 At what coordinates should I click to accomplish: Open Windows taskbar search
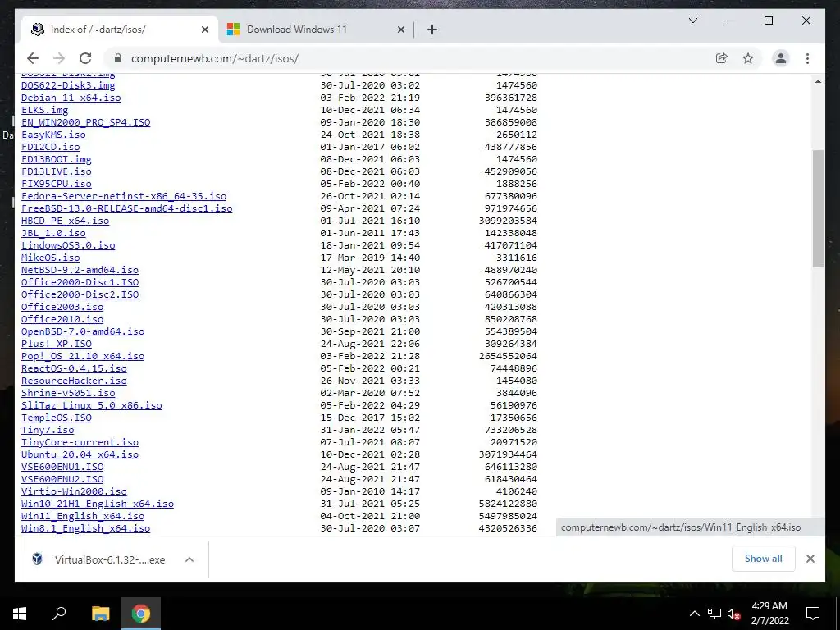tap(59, 614)
